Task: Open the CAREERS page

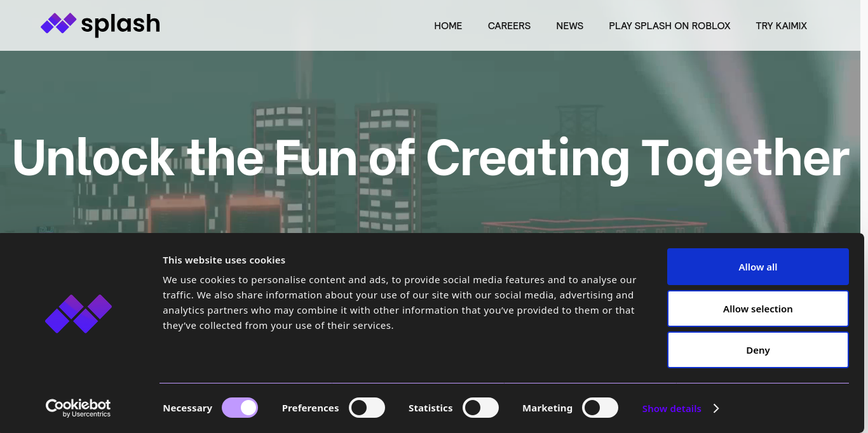Action: [x=509, y=26]
